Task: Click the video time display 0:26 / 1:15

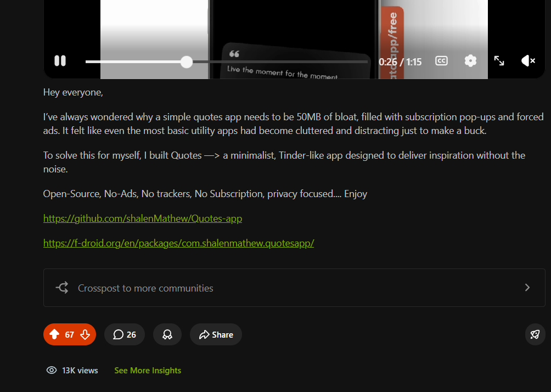Action: click(400, 62)
